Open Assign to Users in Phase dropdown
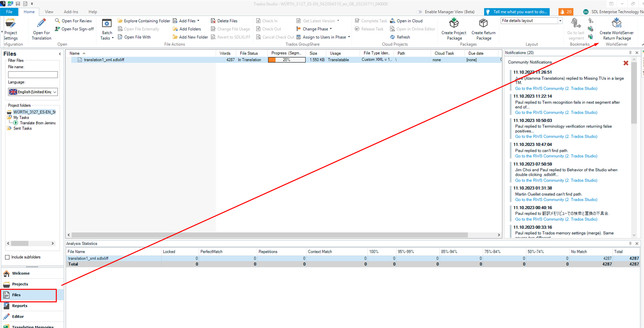This screenshot has height=328, width=644. click(323, 37)
